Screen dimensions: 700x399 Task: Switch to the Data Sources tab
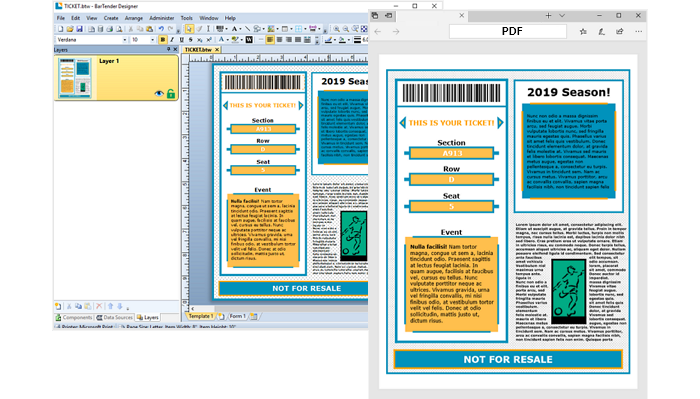pyautogui.click(x=115, y=317)
